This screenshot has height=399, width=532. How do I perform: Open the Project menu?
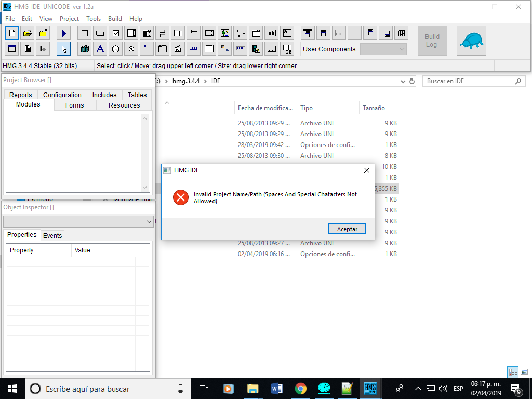tap(69, 19)
